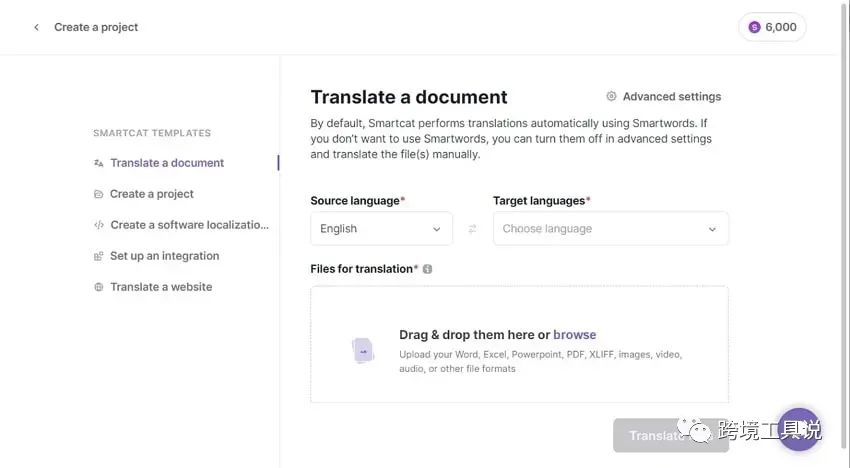850x468 pixels.
Task: Click the Advanced settings gear icon
Action: click(x=611, y=97)
